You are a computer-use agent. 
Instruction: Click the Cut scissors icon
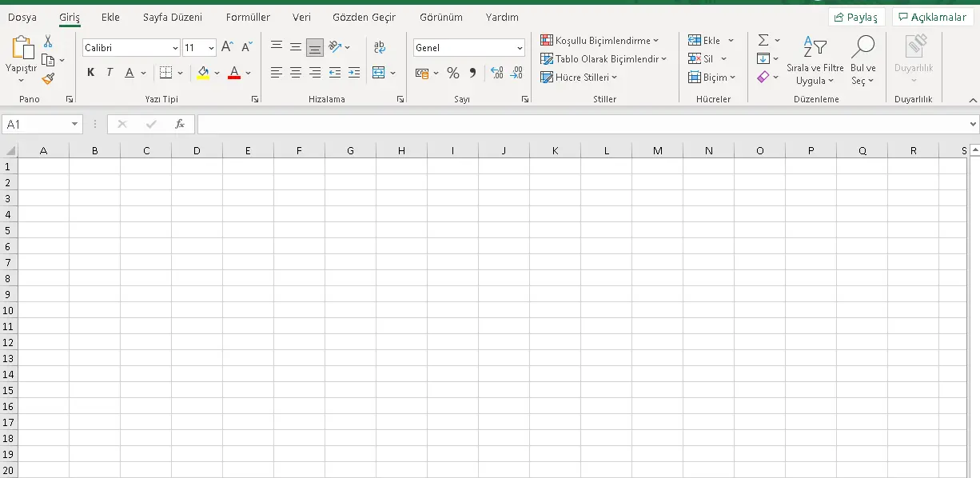(x=48, y=42)
